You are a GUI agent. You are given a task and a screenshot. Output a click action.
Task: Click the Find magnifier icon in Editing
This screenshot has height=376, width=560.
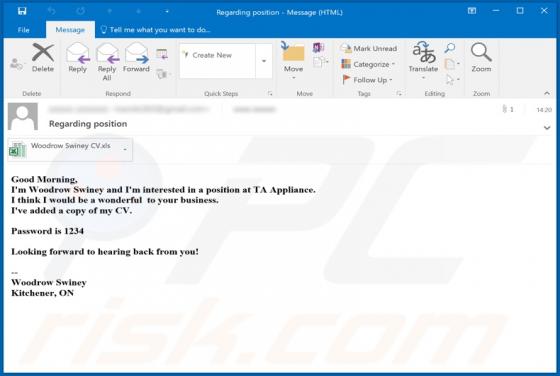(450, 48)
